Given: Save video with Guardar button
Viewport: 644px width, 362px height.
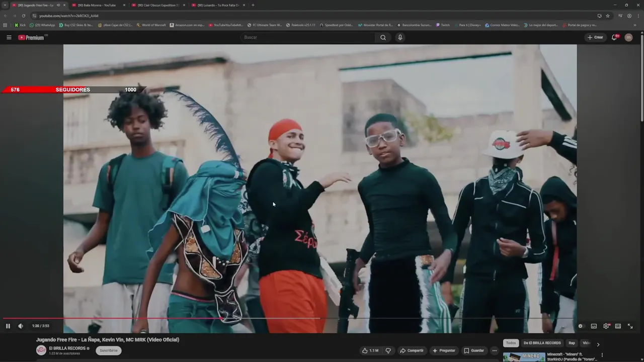Looking at the screenshot, I should coord(474,350).
